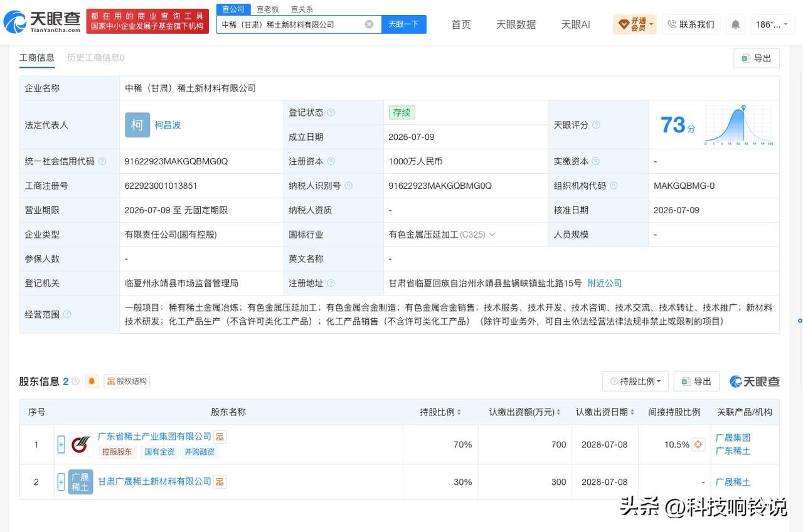Open 广晟稀土 shareholder avatar
This screenshot has width=803, height=532.
[80, 482]
